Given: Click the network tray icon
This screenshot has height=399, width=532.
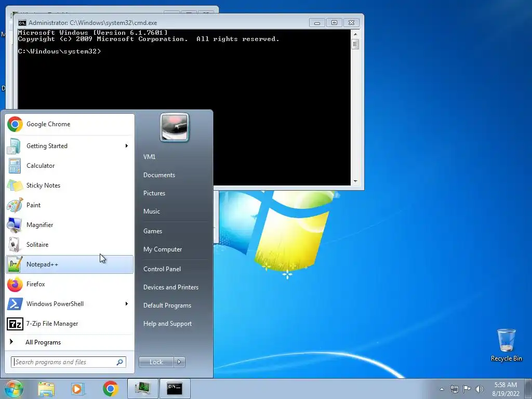Looking at the screenshot, I should click(x=454, y=389).
